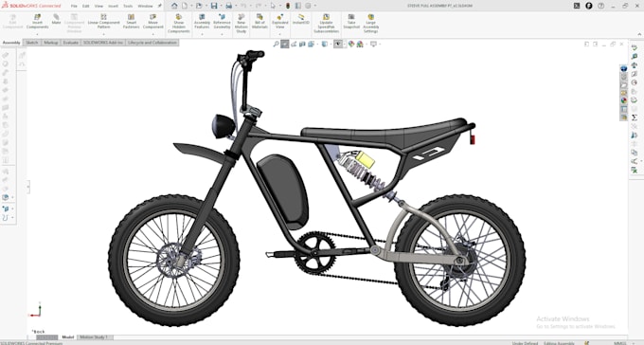Screen dimensions: 644x345
Task: Launch Smart Fasteners tool
Action: tap(131, 22)
